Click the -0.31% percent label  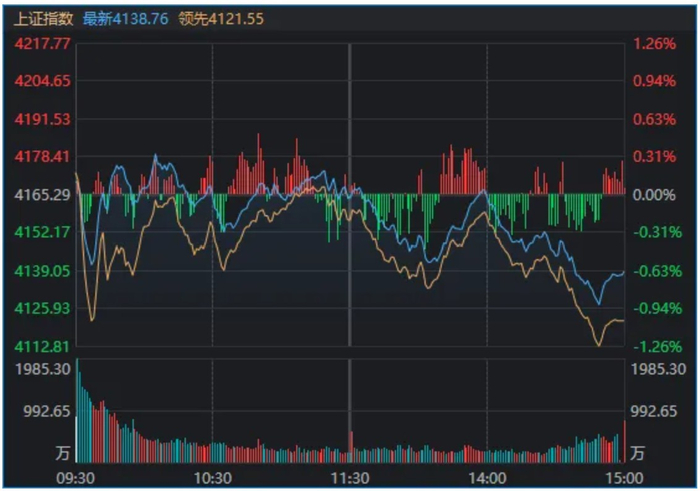coord(658,232)
